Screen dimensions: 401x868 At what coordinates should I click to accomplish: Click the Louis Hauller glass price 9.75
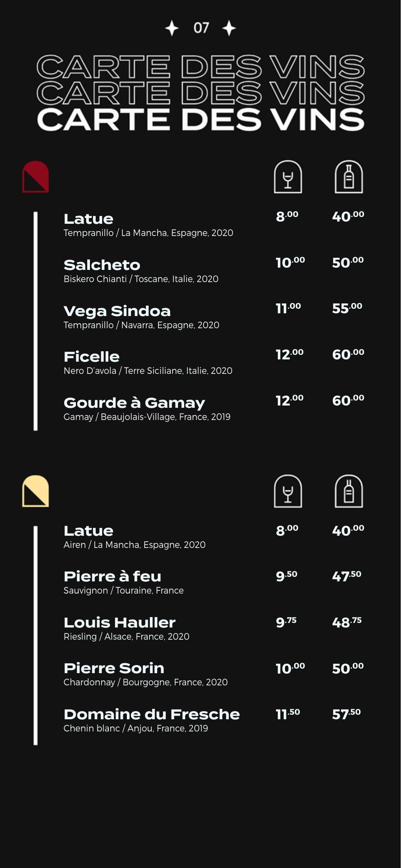pos(286,622)
